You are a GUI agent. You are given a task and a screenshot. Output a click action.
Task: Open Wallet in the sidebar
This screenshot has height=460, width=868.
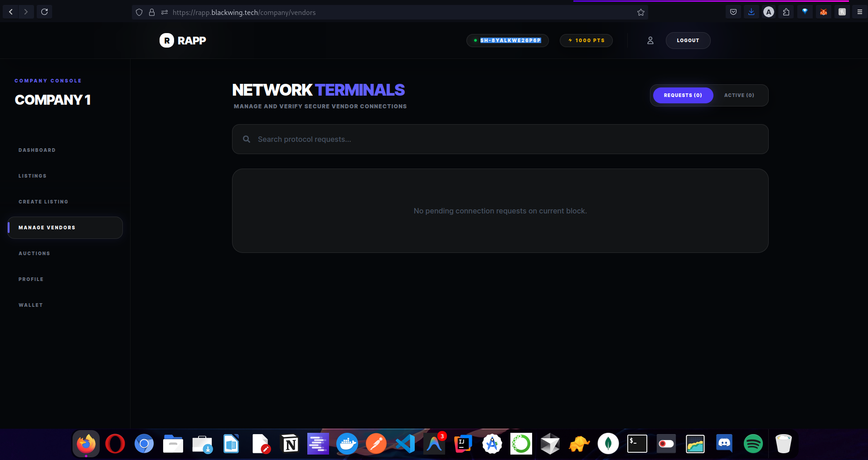(x=31, y=305)
